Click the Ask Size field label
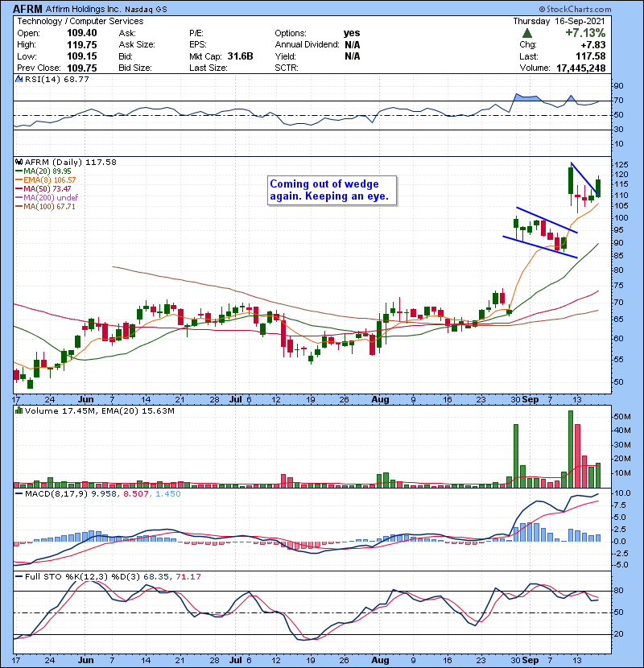This screenshot has width=644, height=668. [x=137, y=45]
